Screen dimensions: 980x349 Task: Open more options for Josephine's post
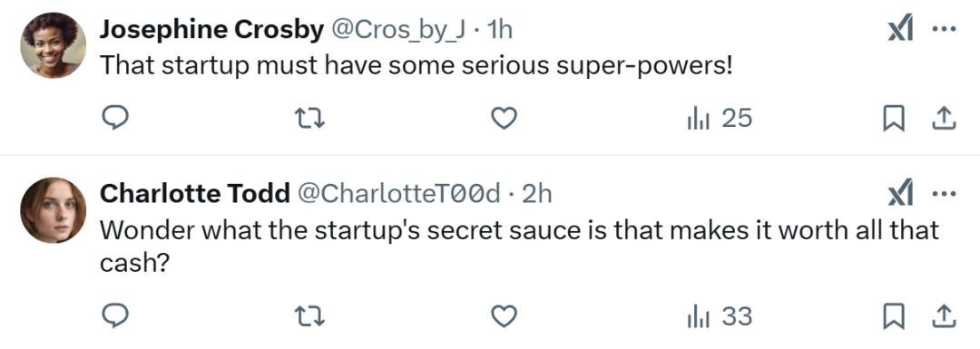coord(945,30)
